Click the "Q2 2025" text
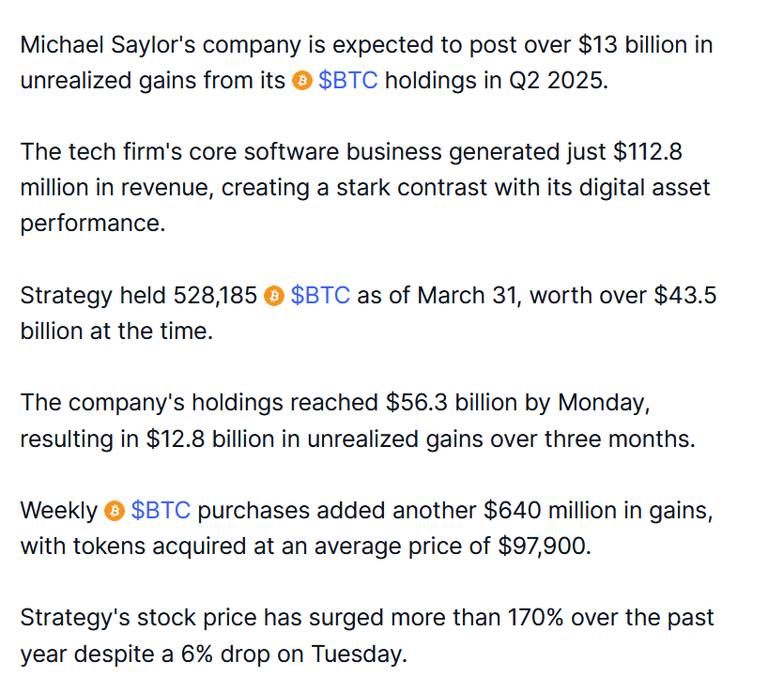 (558, 80)
